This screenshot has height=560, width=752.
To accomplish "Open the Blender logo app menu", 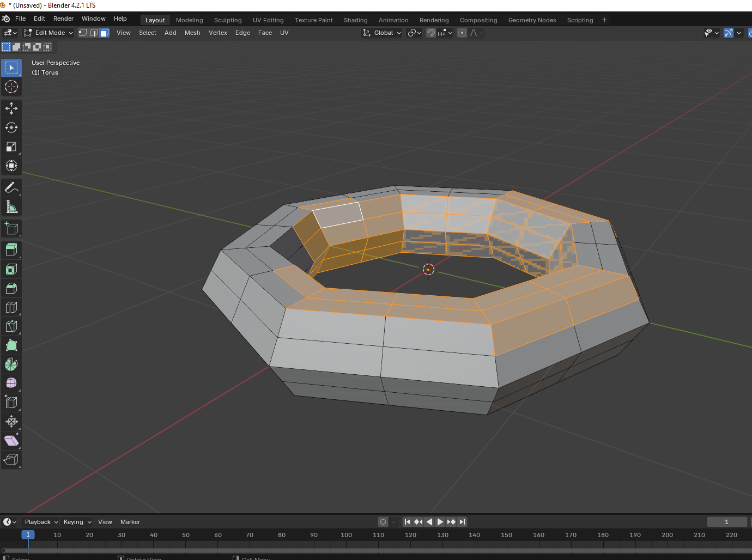I will (6, 19).
